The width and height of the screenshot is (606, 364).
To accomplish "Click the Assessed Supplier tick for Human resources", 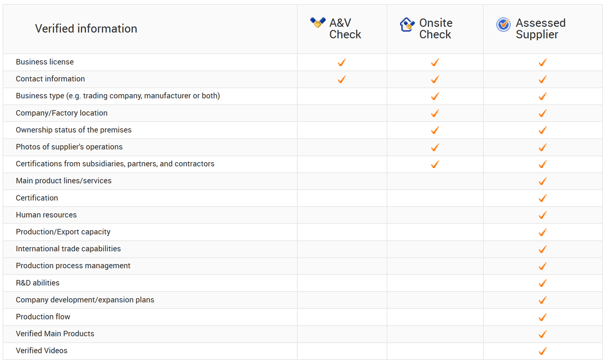I will point(542,215).
